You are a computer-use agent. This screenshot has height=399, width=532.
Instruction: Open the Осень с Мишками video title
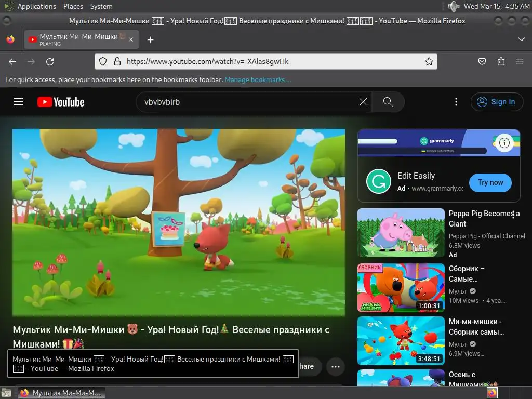coord(473,379)
